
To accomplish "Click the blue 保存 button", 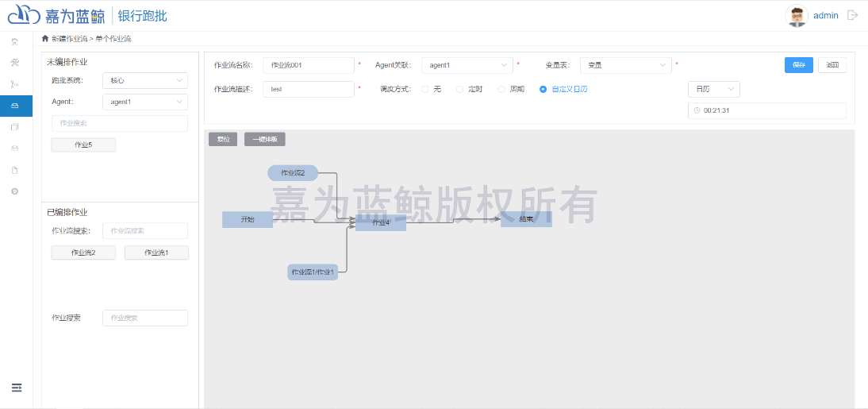I will 798,65.
